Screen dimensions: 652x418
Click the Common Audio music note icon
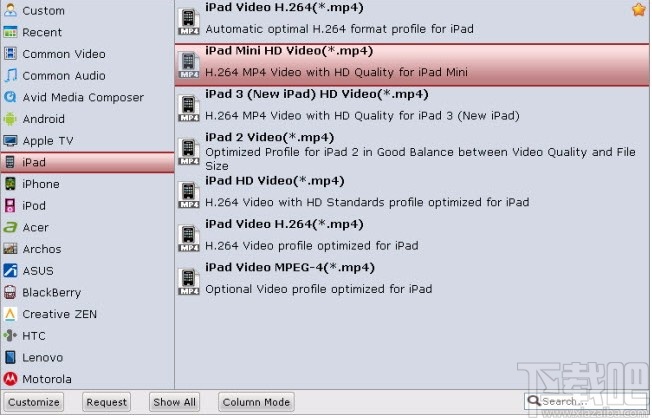point(10,75)
